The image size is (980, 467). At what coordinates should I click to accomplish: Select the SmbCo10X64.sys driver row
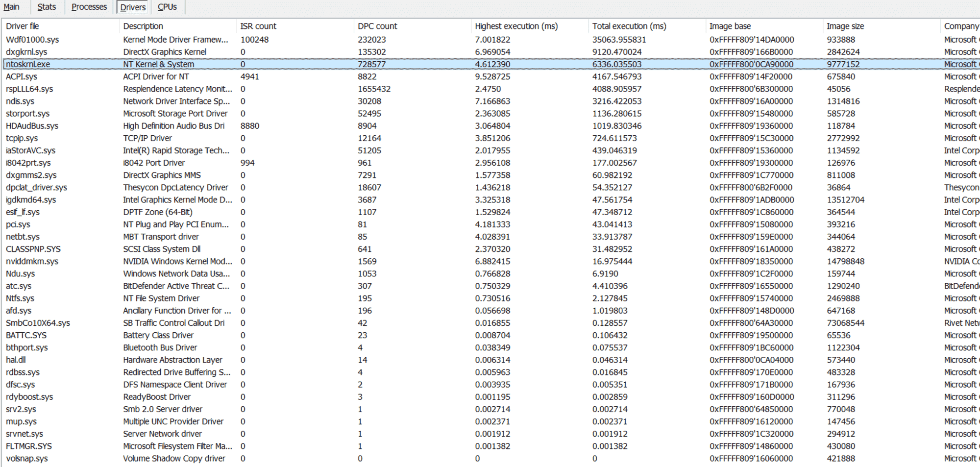pyautogui.click(x=491, y=323)
